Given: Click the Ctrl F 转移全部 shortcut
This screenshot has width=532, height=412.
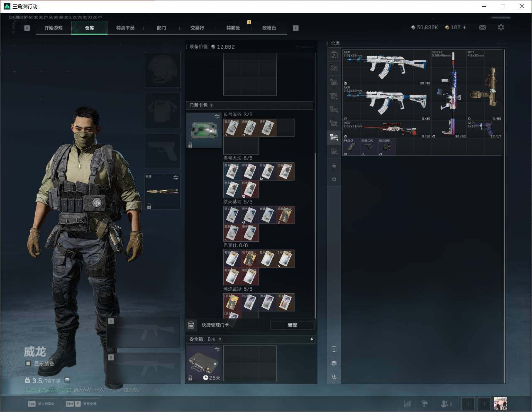Looking at the screenshot, I should (81, 404).
